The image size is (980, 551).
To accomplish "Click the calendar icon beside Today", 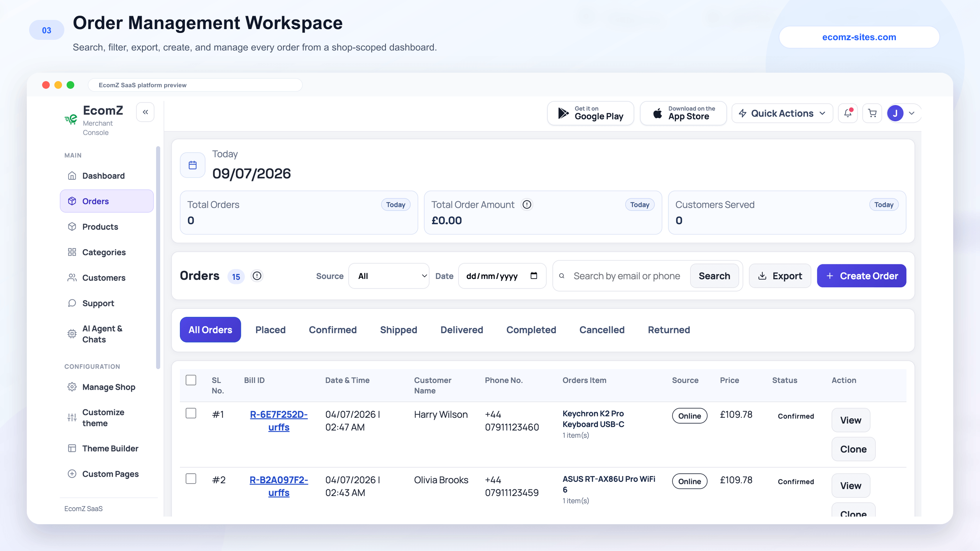I will pos(193,165).
